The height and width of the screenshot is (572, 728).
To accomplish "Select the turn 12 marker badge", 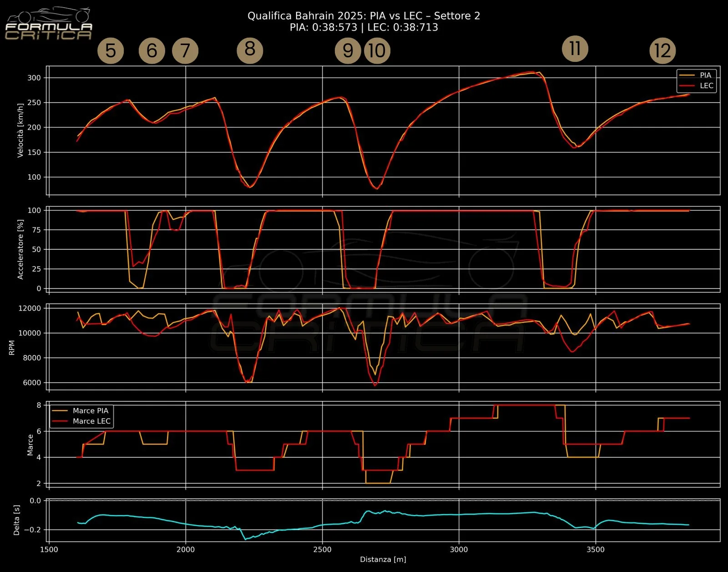I will point(662,51).
